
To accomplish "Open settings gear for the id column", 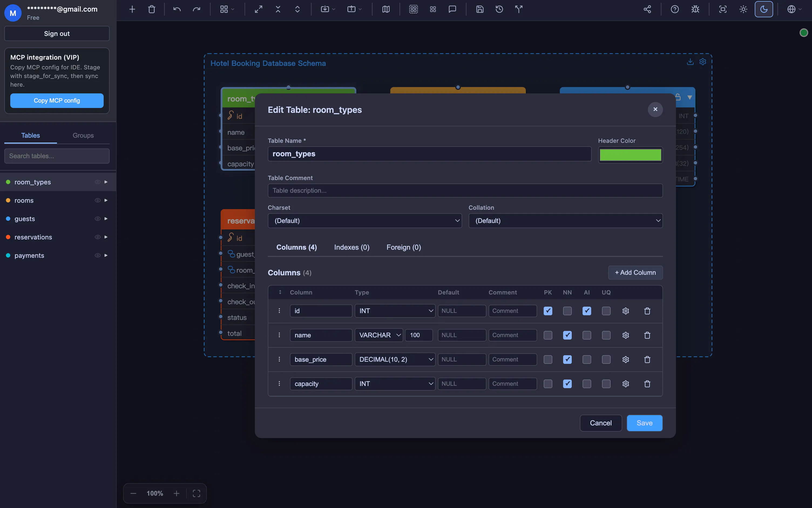I will (x=625, y=311).
